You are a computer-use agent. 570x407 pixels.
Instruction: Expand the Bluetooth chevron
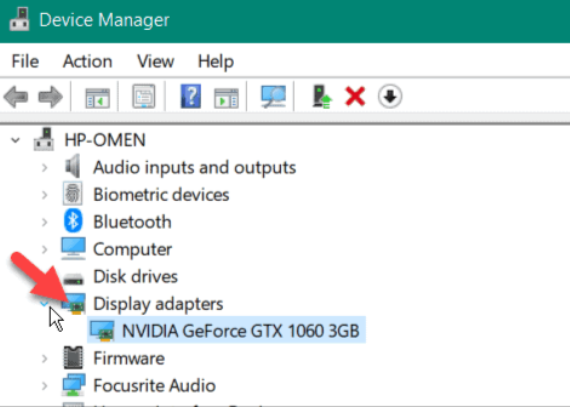45,222
